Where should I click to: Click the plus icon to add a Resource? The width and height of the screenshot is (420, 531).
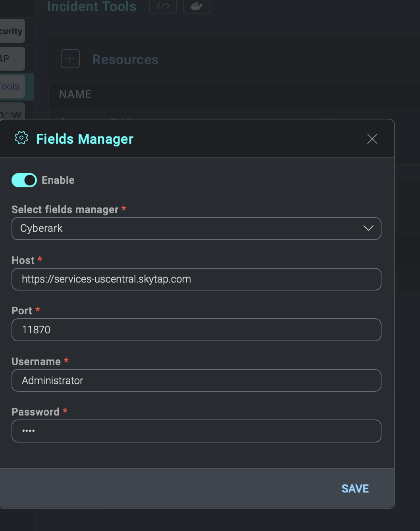pyautogui.click(x=70, y=59)
